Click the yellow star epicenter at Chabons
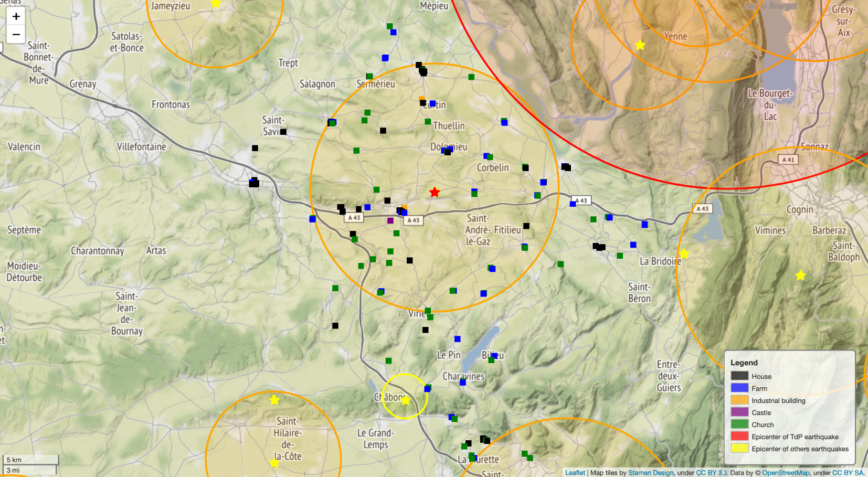 (x=406, y=400)
